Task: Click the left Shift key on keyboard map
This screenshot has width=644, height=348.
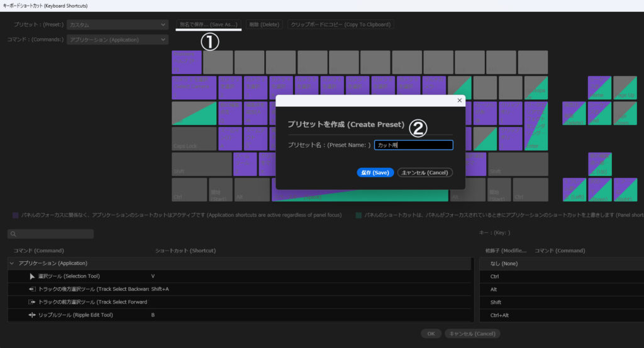Action: click(201, 164)
